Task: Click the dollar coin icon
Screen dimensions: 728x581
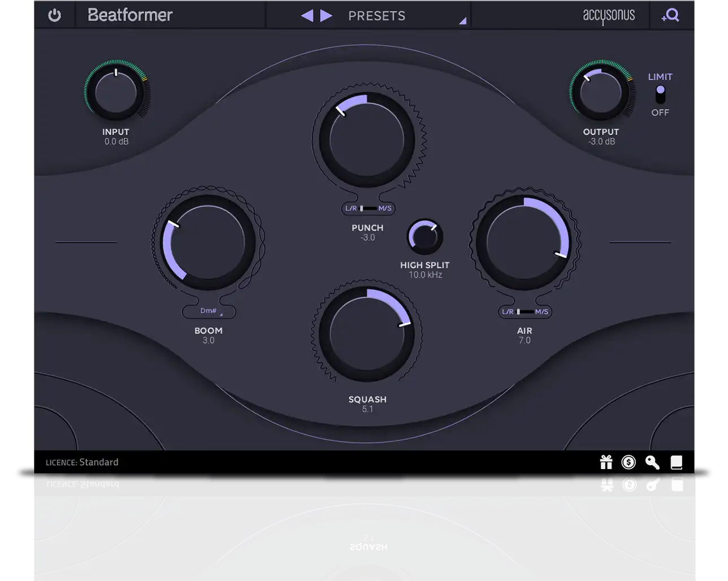Action: [x=629, y=462]
